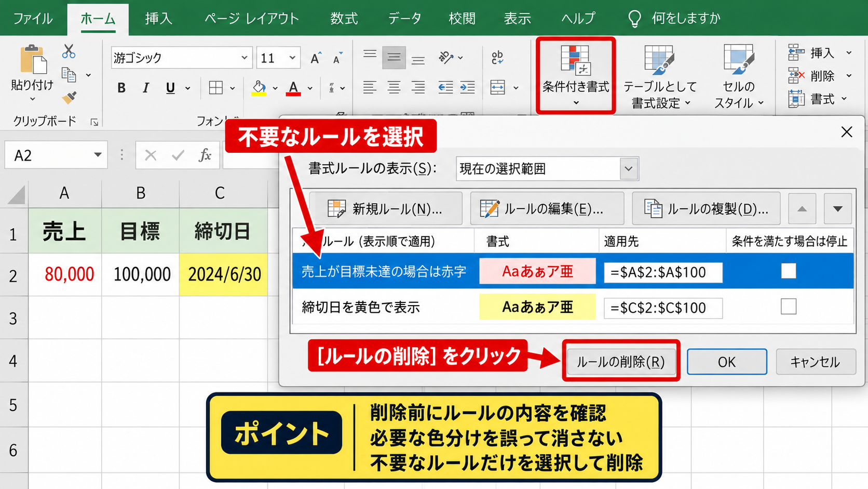This screenshot has height=489, width=868.
Task: Click the キャンセル button
Action: point(815,362)
